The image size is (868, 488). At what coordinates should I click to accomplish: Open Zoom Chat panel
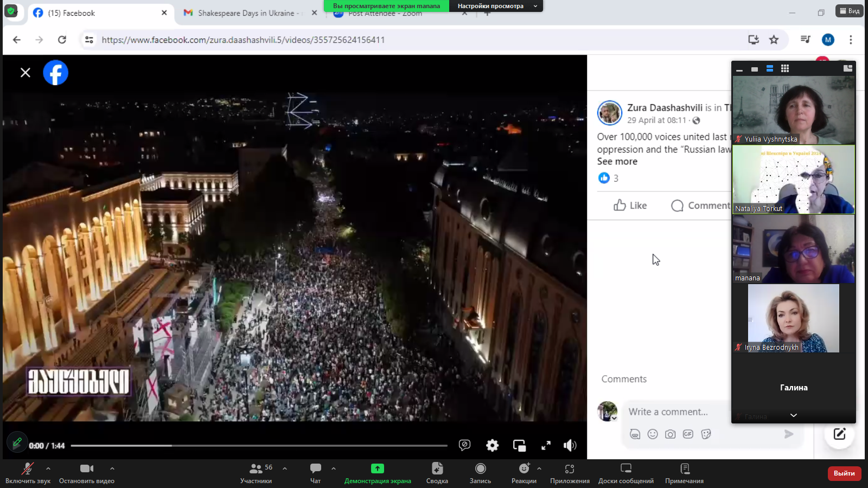click(315, 472)
